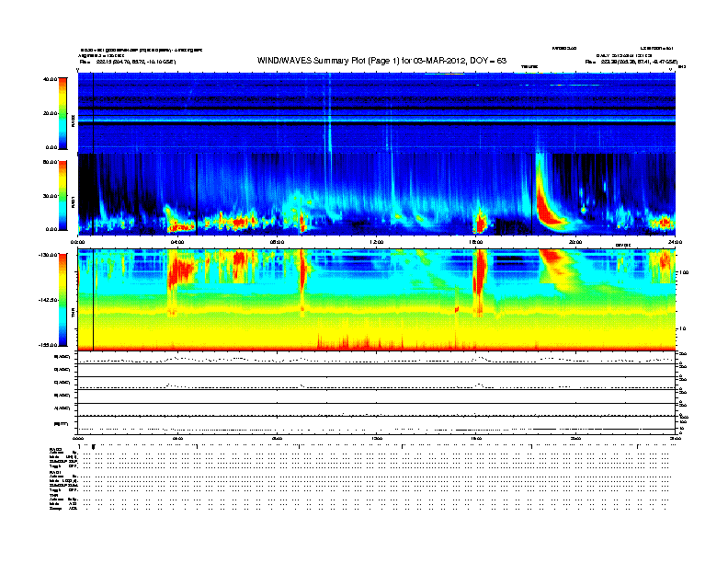The image size is (728, 563).
Task: Click the RAD2 color scale bar
Action: [63, 113]
